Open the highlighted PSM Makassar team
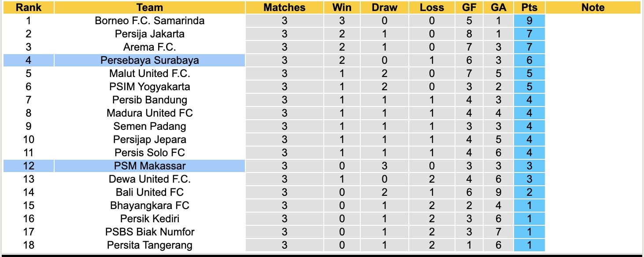The height and width of the screenshot is (257, 644). pos(150,166)
